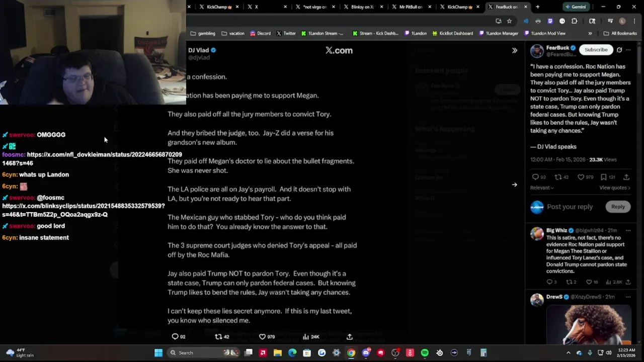Open the FearBuck profile avatar
The width and height of the screenshot is (644, 362).
pos(537,50)
